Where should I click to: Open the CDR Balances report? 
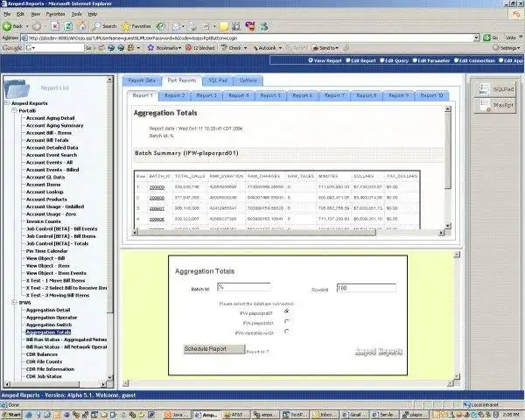(42, 354)
